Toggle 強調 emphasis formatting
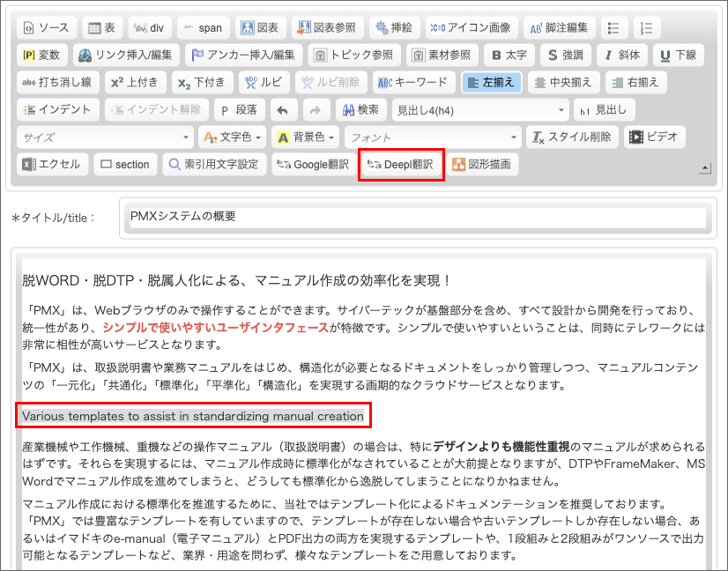This screenshot has height=571, width=728. 566,56
